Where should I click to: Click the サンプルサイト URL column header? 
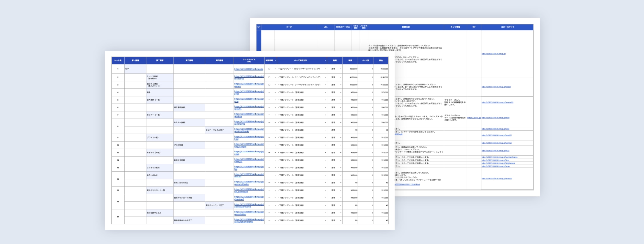249,60
